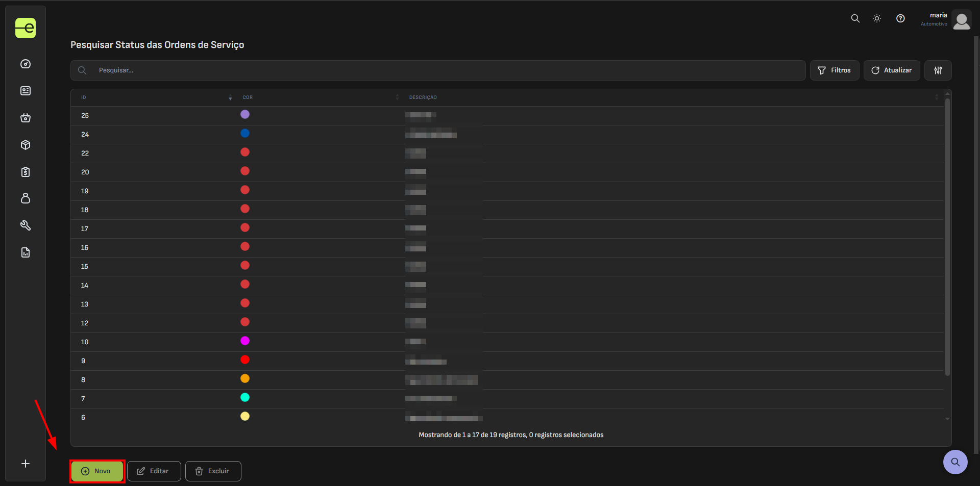The height and width of the screenshot is (486, 980).
Task: Open the package box icon in sidebar
Action: [x=26, y=145]
